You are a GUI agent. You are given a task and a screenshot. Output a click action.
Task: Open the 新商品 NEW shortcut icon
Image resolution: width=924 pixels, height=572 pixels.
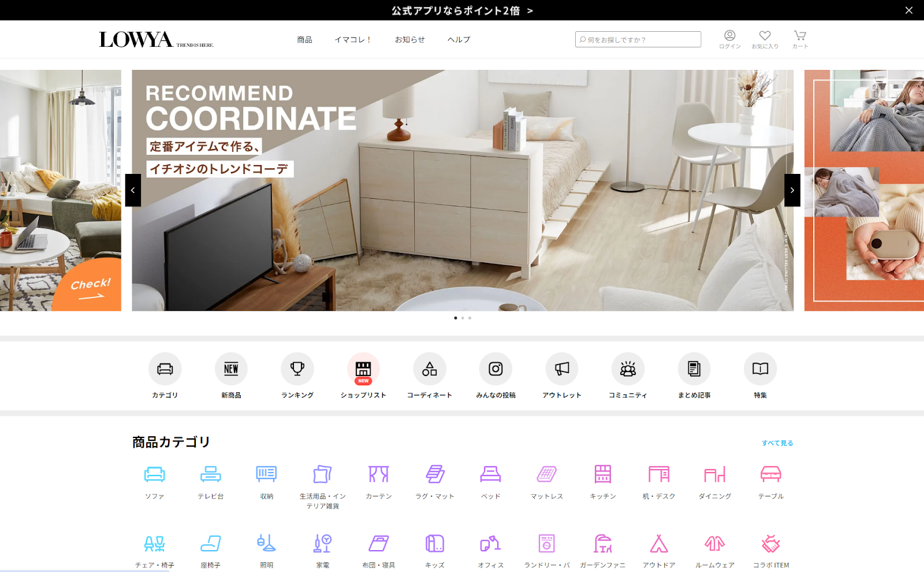click(x=231, y=369)
